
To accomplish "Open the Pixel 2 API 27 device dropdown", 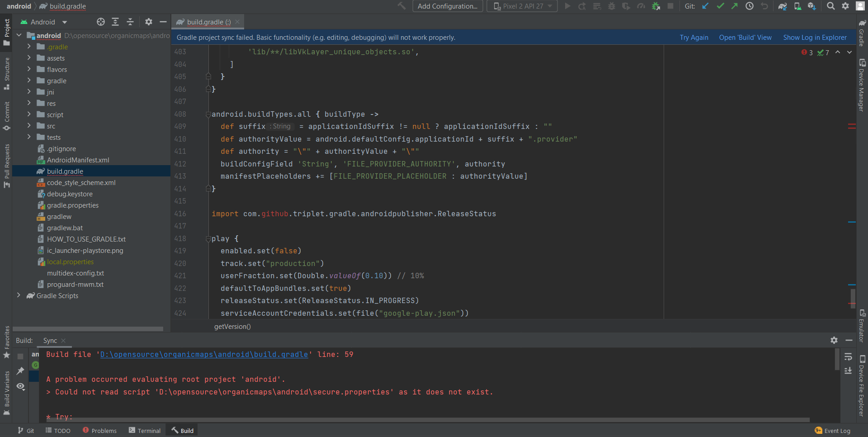I will tap(522, 6).
